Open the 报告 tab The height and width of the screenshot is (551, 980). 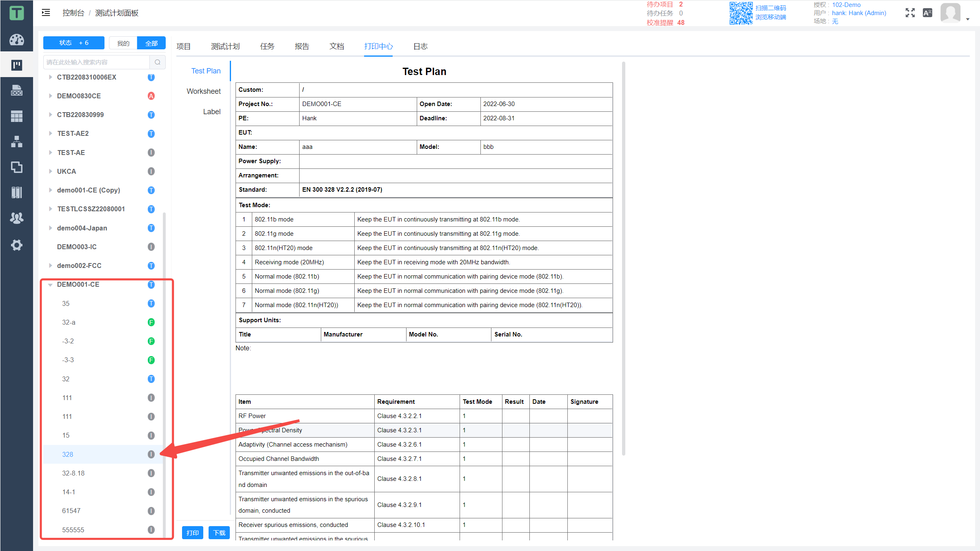tap(302, 46)
